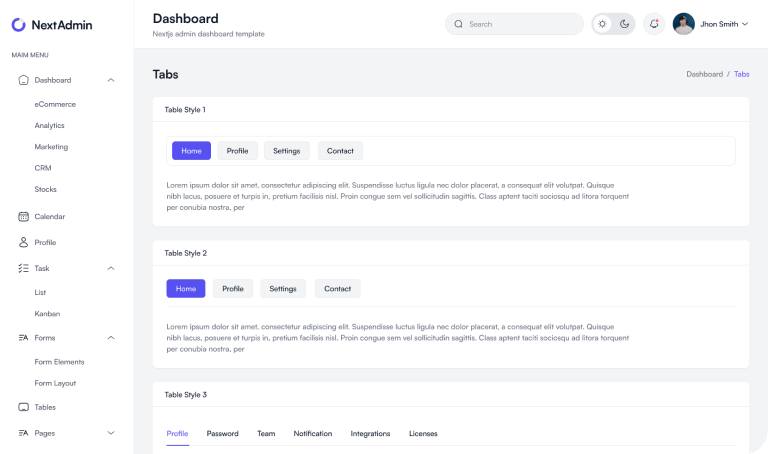Click the Calendar sidebar icon
Screen dimensions: 768x454
(x=23, y=216)
